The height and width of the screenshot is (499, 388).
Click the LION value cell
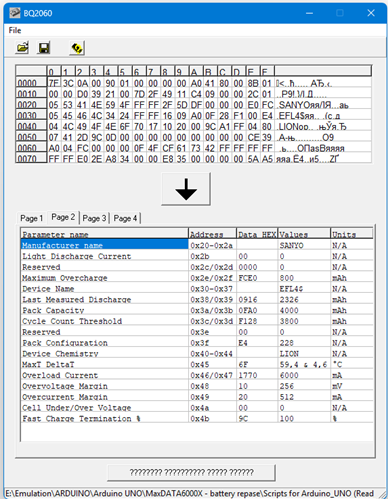point(304,354)
